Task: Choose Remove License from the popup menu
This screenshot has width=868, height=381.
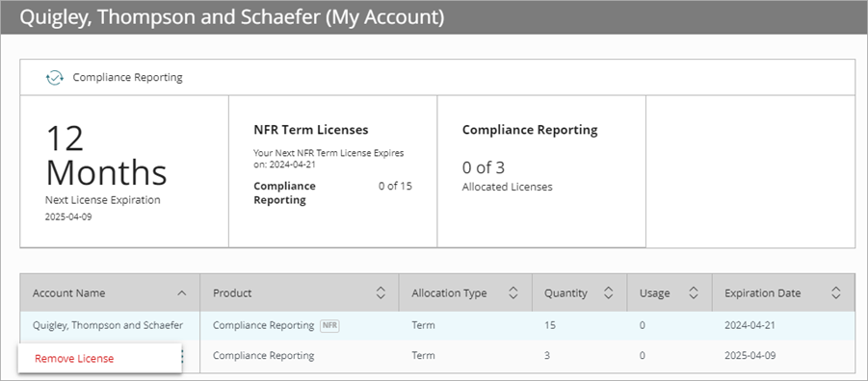Action: click(x=74, y=358)
